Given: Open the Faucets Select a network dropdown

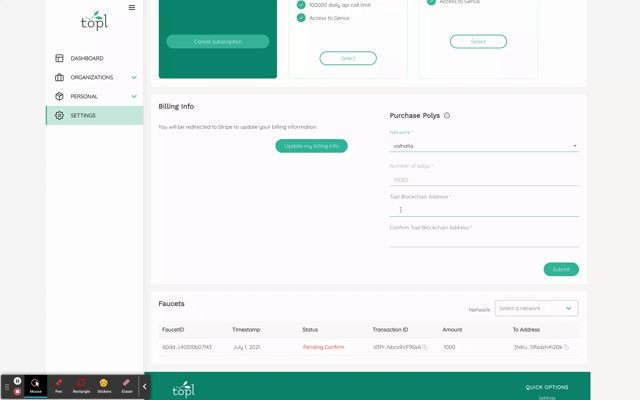Looking at the screenshot, I should [x=536, y=308].
